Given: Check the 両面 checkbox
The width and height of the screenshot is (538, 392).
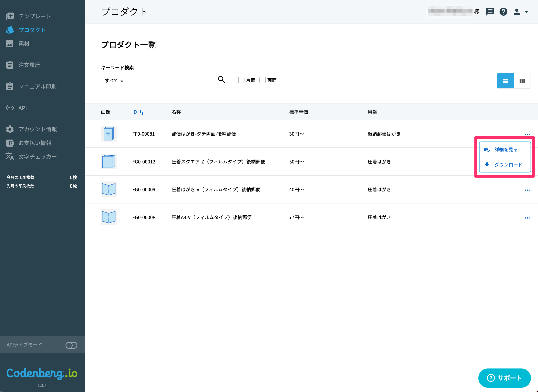Looking at the screenshot, I should (263, 80).
